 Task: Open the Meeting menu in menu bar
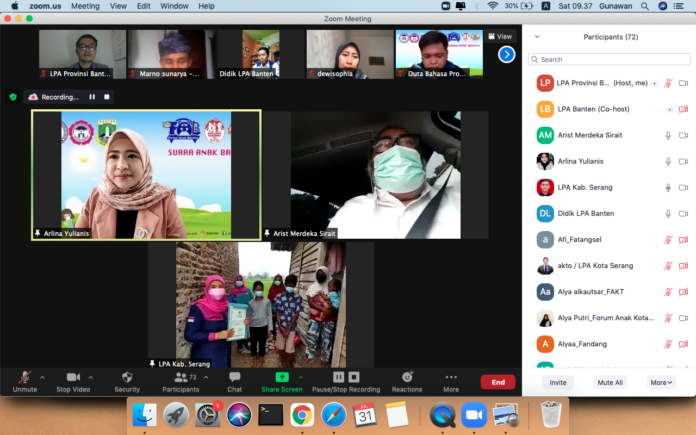coord(85,6)
